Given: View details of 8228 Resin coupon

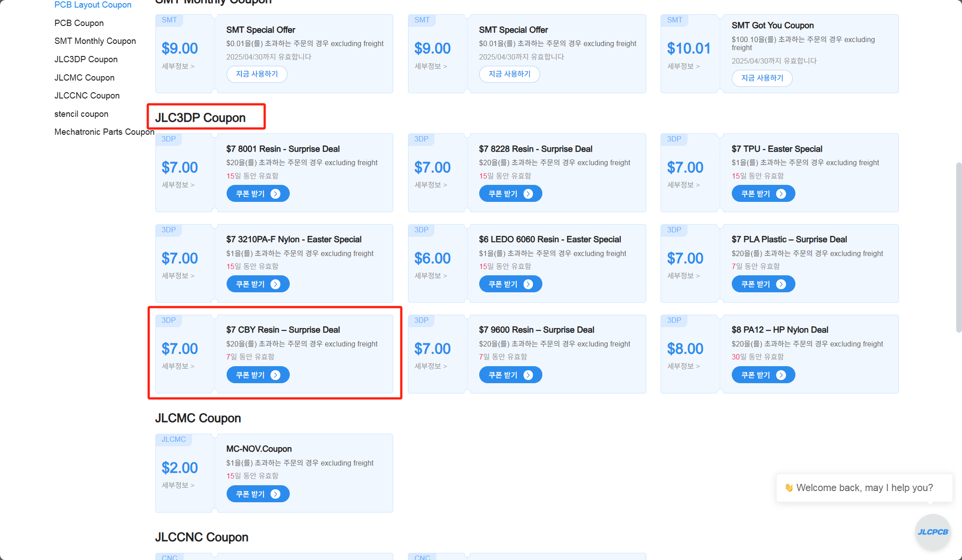Looking at the screenshot, I should [430, 185].
